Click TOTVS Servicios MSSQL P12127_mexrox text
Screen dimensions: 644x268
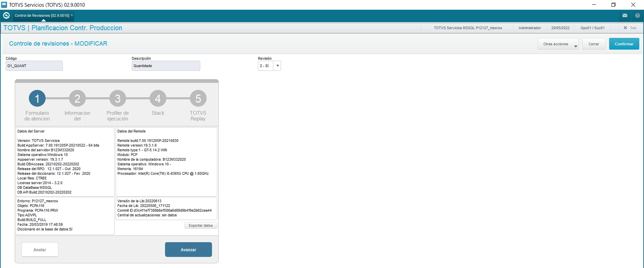tap(468, 28)
